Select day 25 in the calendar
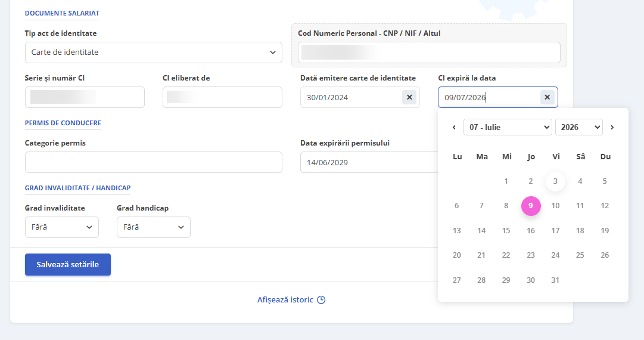Image resolution: width=644 pixels, height=340 pixels. (580, 255)
